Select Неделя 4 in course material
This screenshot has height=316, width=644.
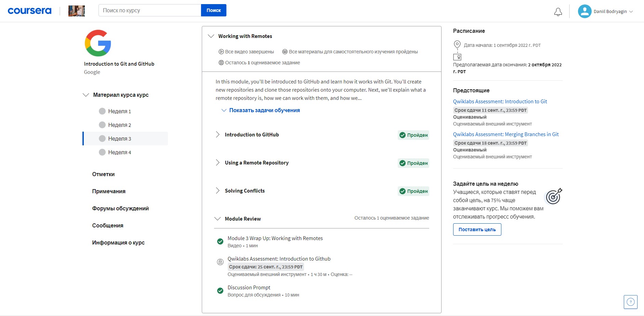point(126,152)
